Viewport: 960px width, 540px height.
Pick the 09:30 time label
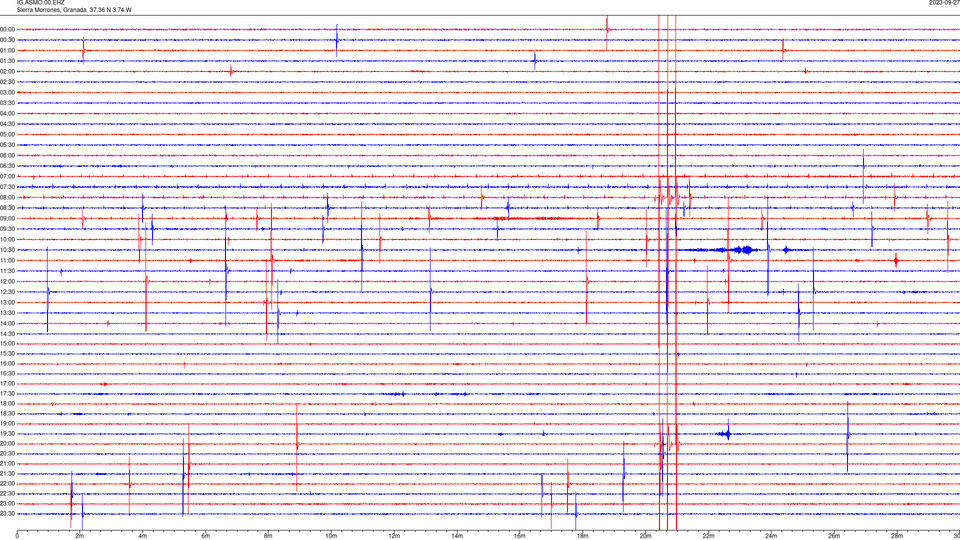pos(8,228)
